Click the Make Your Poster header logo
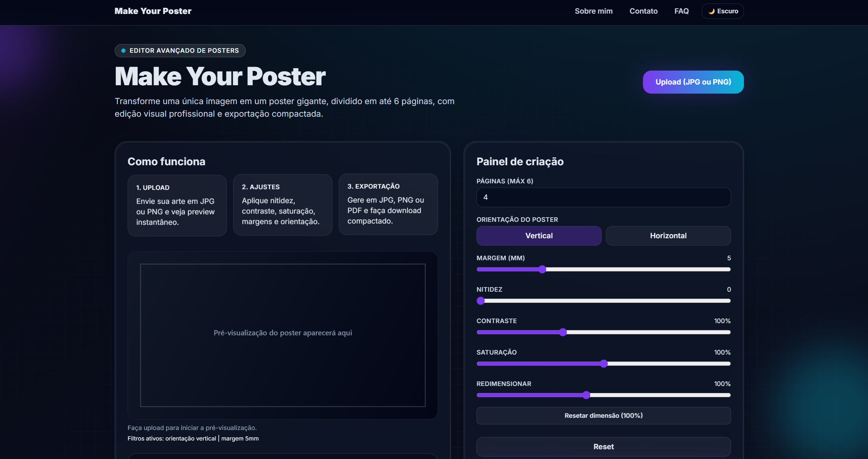The width and height of the screenshot is (868, 459). [x=153, y=11]
